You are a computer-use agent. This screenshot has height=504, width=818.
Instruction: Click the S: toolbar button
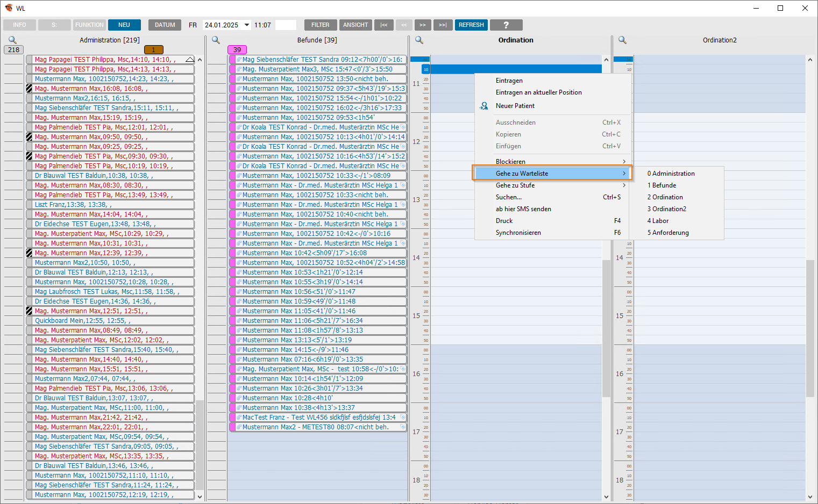tap(54, 25)
